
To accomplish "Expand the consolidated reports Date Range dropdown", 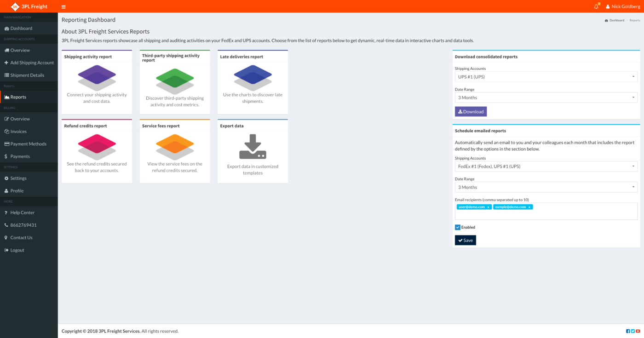I will click(x=546, y=97).
